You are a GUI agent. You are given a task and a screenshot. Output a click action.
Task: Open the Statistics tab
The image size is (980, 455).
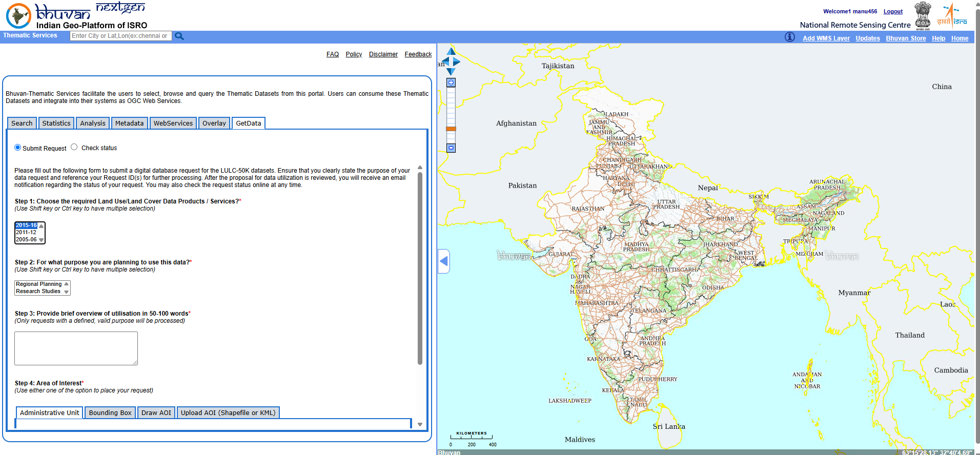pyautogui.click(x=56, y=123)
